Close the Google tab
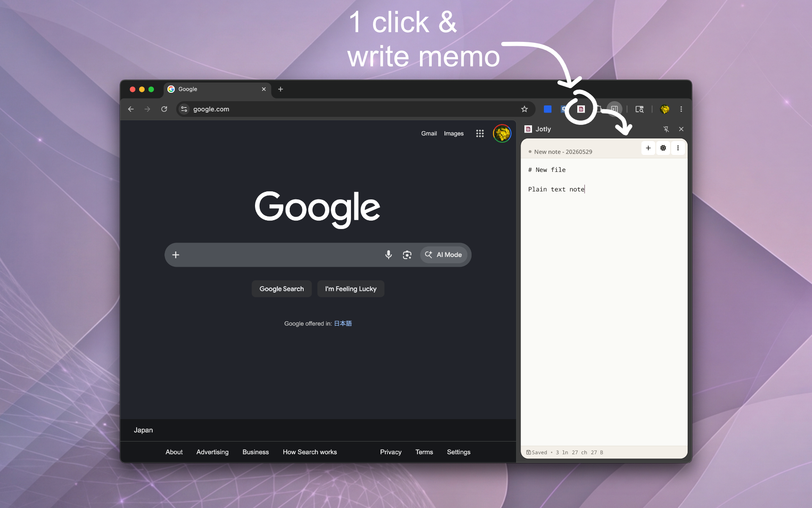Screen dimensions: 812x508 click(263, 89)
